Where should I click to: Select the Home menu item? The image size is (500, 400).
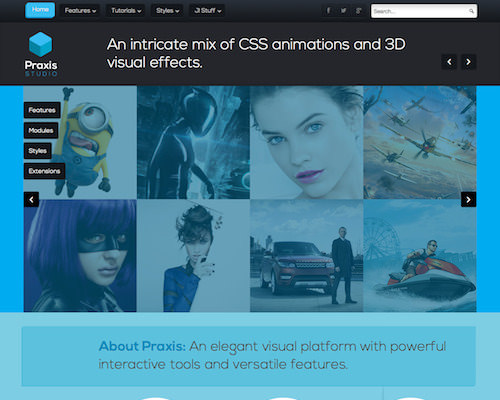(x=40, y=10)
